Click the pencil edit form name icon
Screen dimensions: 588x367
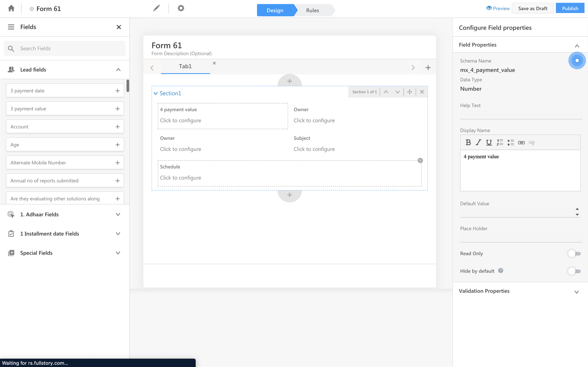pos(156,8)
